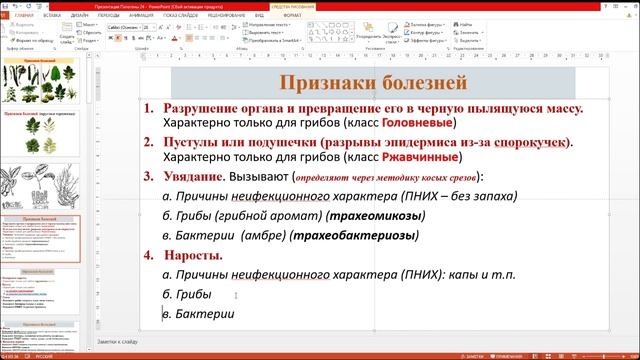Open the Макет layout dropdown
The height and width of the screenshot is (360, 640).
click(x=87, y=24)
